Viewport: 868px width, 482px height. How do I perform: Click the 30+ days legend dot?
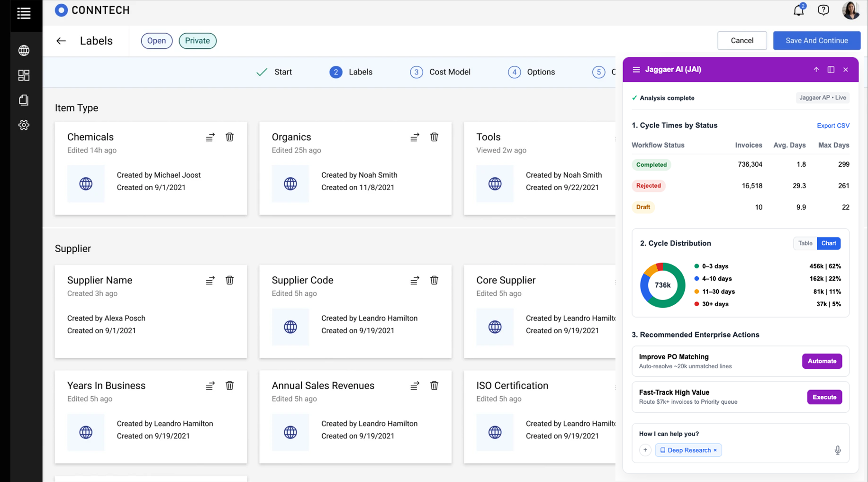tap(696, 304)
